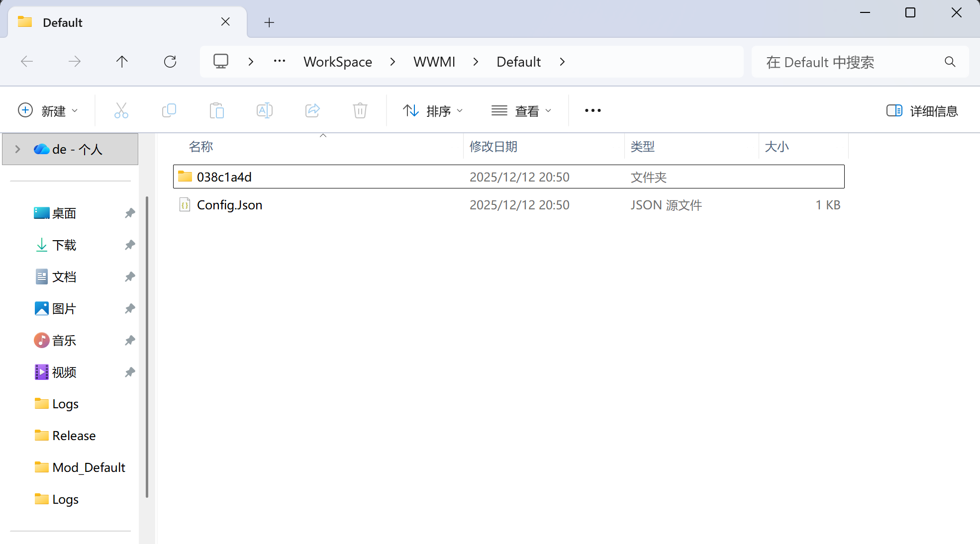Refresh the current folder view
Image resolution: width=980 pixels, height=544 pixels.
pos(170,62)
